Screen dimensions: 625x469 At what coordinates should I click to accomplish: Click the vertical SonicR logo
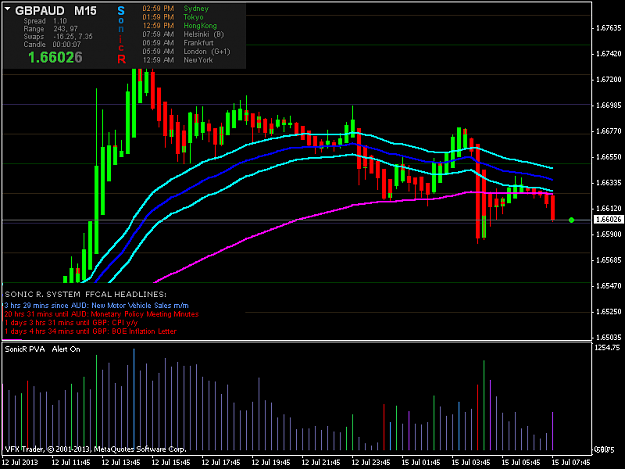[121, 35]
